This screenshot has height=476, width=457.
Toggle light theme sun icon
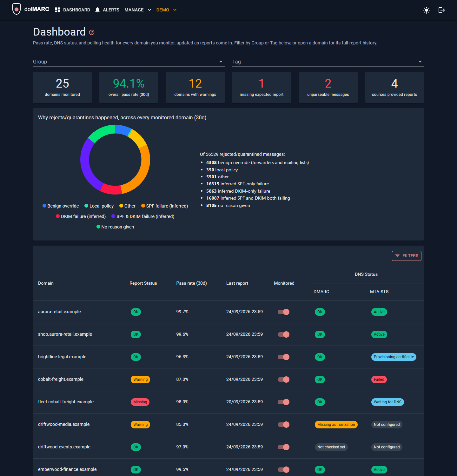click(427, 10)
